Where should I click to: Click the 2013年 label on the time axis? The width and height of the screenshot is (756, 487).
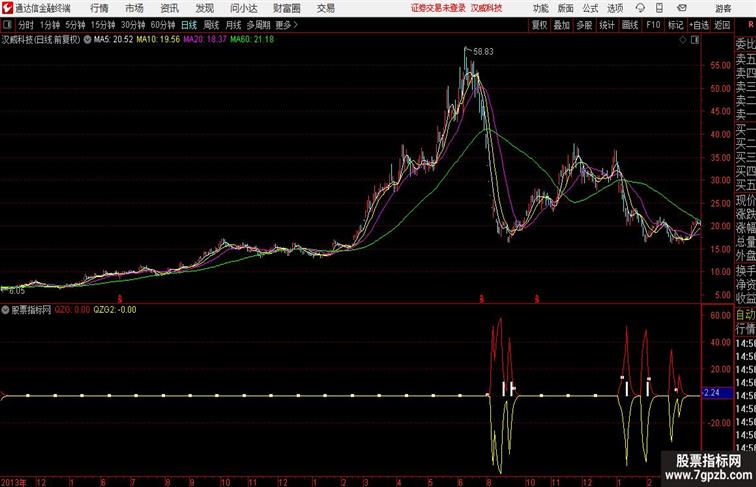14,482
